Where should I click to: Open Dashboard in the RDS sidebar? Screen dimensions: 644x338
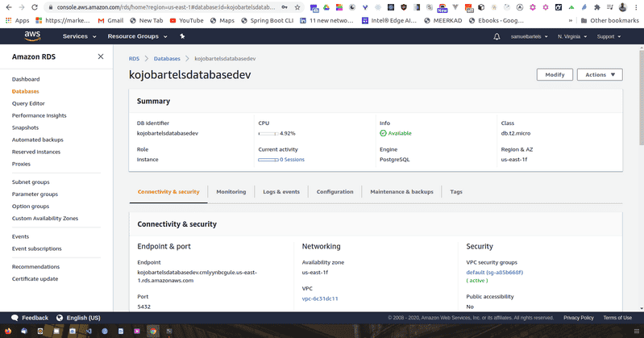26,79
